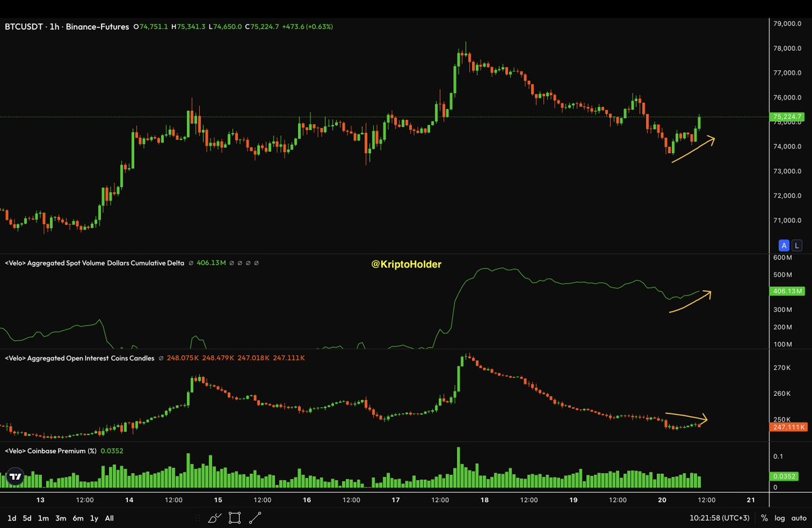The image size is (812, 528).
Task: Toggle percent scale with % button
Action: 765,518
